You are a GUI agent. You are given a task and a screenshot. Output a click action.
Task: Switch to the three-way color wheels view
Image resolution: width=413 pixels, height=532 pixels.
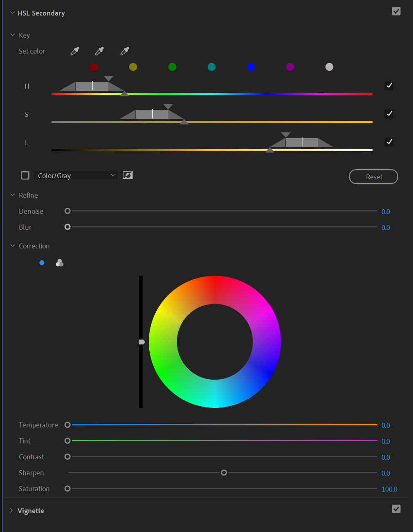point(59,263)
